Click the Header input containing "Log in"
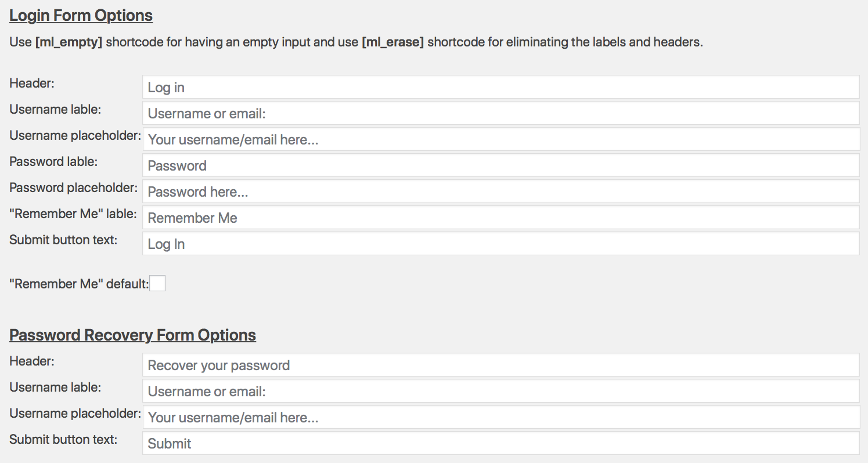Image resolution: width=868 pixels, height=463 pixels. (499, 86)
